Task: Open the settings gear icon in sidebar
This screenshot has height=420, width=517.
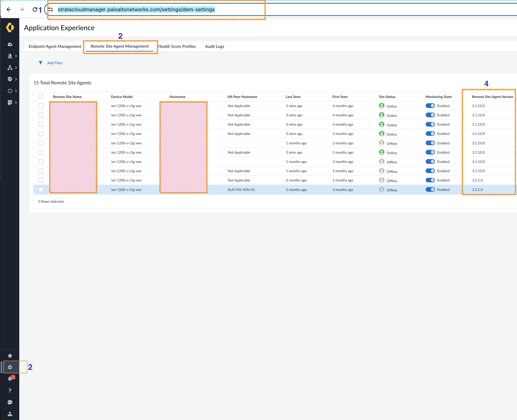Action: click(x=10, y=367)
